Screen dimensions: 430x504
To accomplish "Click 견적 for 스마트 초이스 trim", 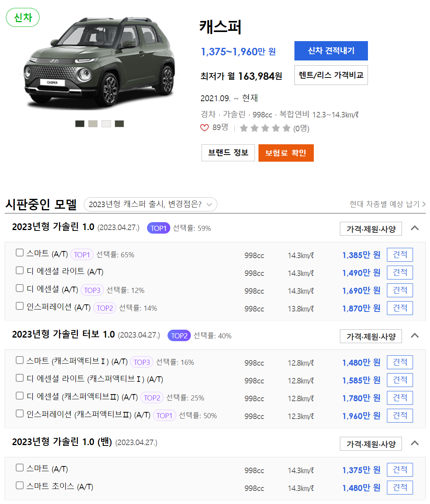I will coord(400,487).
